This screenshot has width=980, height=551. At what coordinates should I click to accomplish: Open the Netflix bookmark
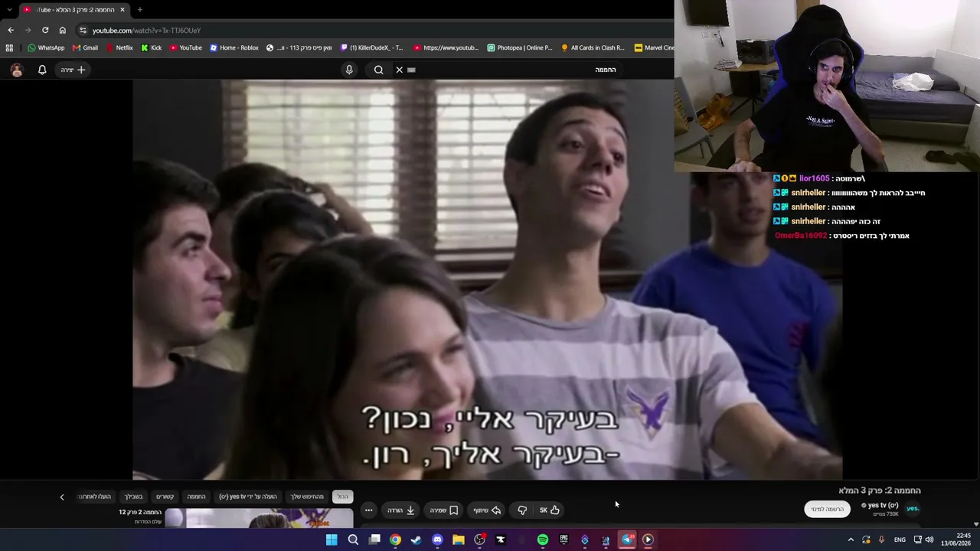(x=119, y=47)
